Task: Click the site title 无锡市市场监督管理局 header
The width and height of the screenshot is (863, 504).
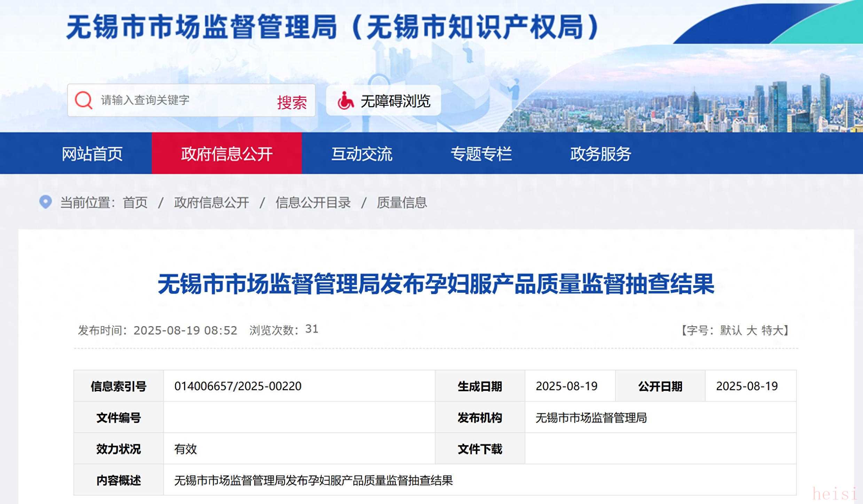Action: [332, 27]
